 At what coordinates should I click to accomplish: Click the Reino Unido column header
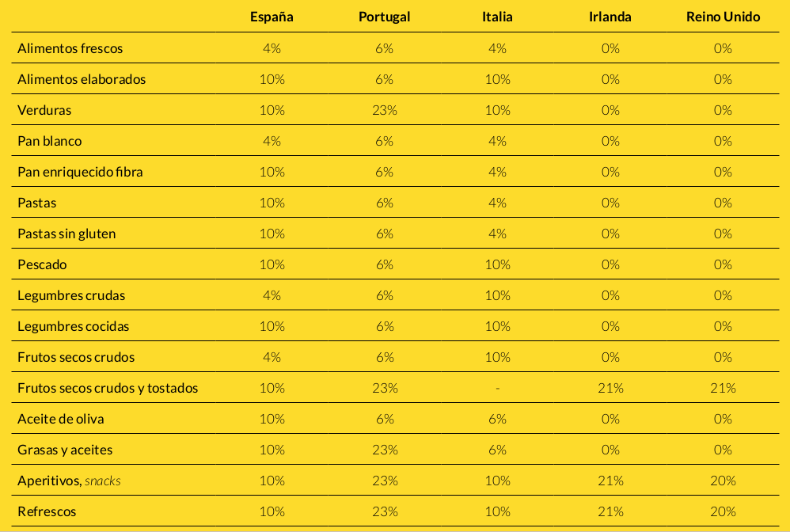[723, 17]
